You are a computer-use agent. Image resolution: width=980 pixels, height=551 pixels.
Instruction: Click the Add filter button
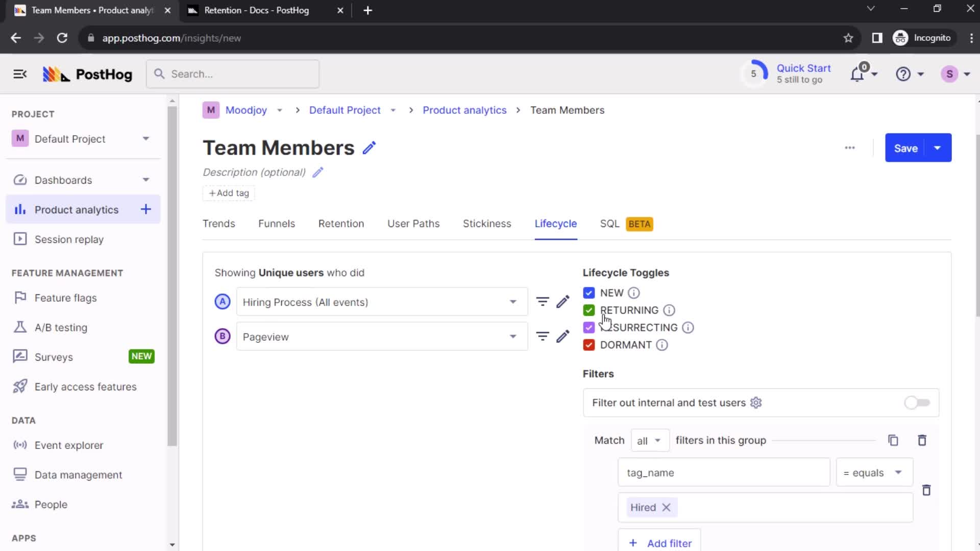659,543
